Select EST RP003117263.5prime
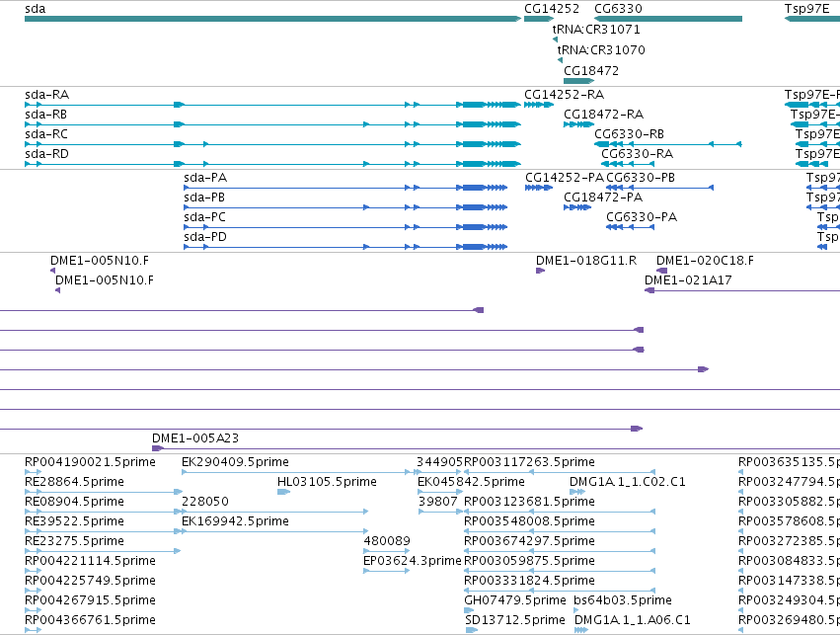 (x=560, y=472)
